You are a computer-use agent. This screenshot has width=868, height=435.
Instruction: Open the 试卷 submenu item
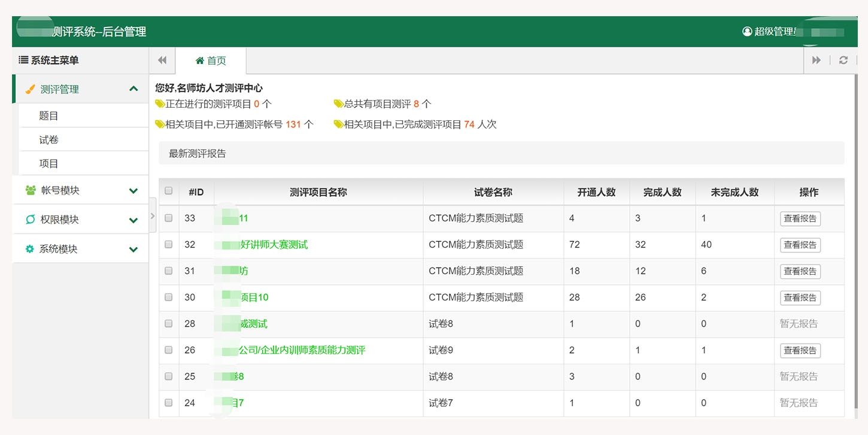[x=49, y=140]
